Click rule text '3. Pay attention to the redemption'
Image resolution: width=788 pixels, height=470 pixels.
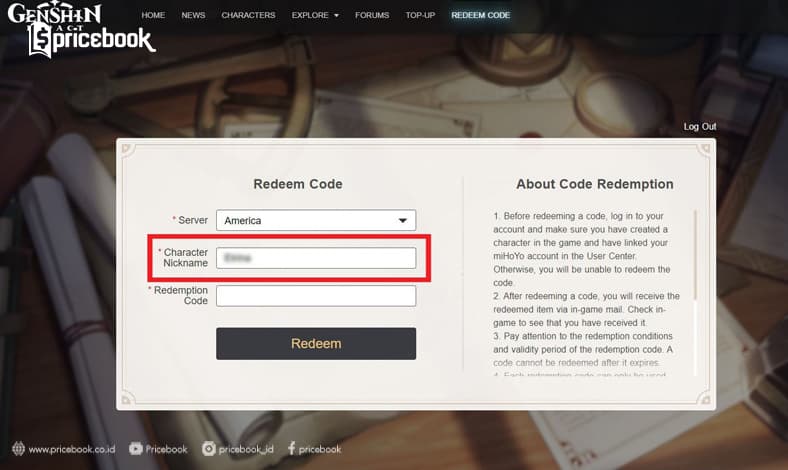tap(583, 349)
